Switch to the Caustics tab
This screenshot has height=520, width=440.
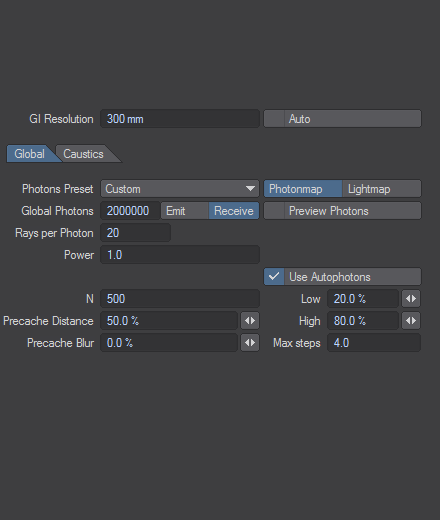83,154
